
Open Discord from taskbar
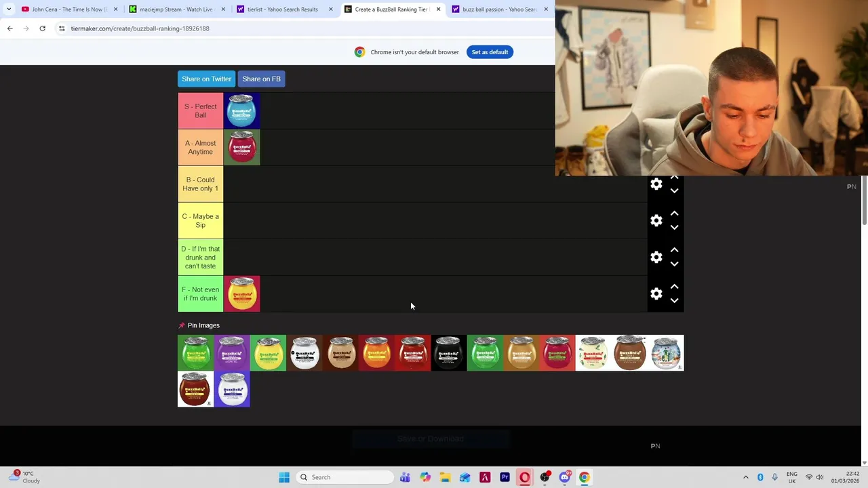pyautogui.click(x=565, y=477)
